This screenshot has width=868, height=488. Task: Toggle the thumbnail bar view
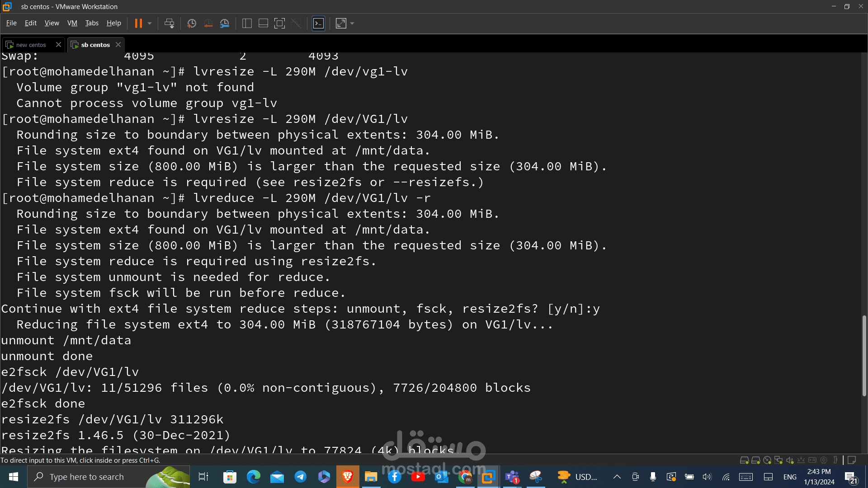click(263, 23)
